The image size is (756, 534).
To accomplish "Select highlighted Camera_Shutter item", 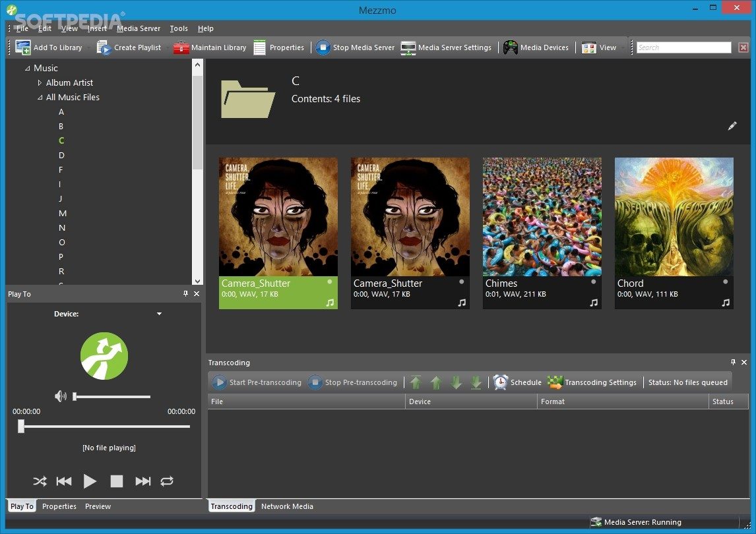I will pyautogui.click(x=278, y=233).
